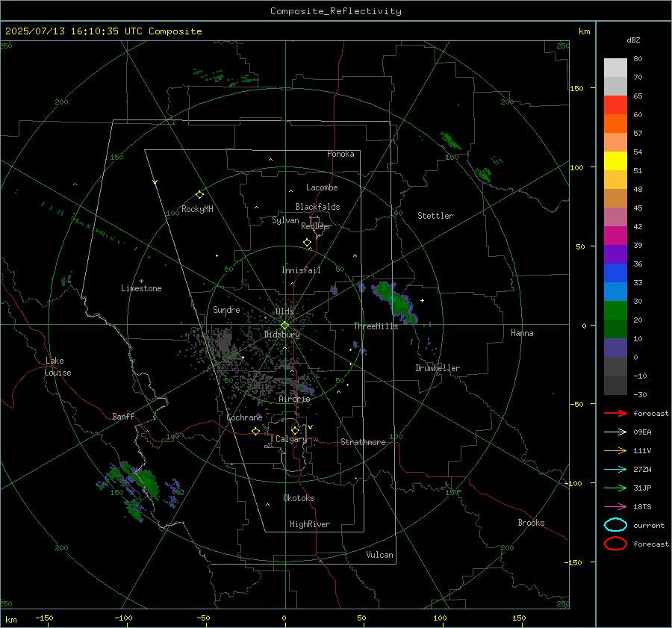Image resolution: width=672 pixels, height=628 pixels.
Task: Click the Didsbury city label
Action: [x=281, y=335]
